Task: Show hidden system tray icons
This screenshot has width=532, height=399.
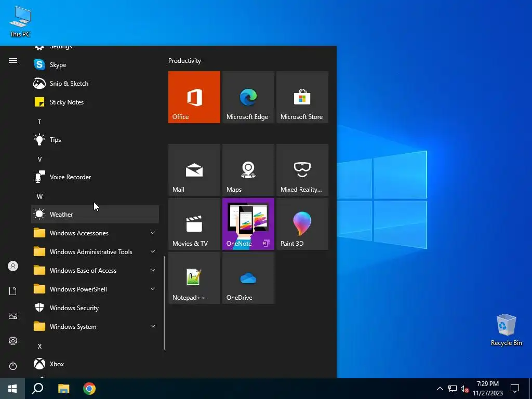Action: tap(440, 389)
